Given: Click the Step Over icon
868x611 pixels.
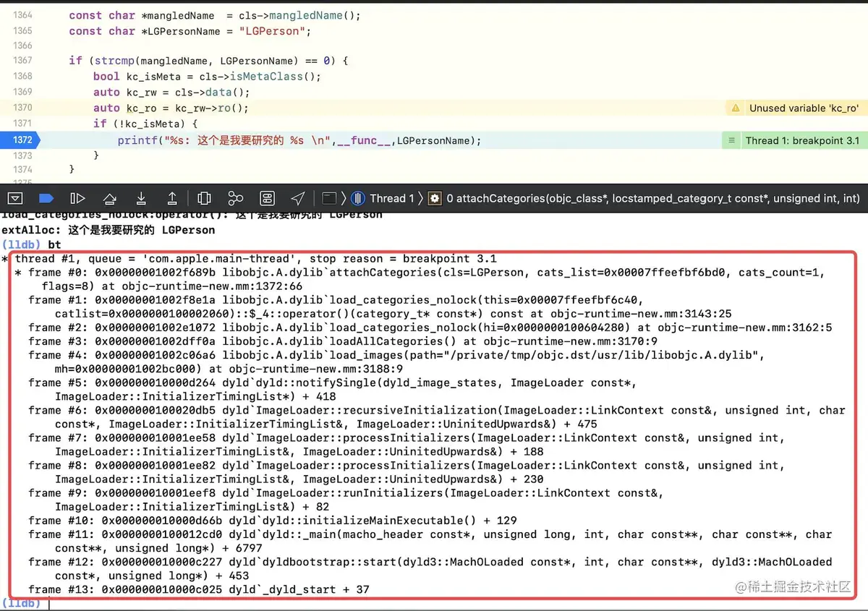Looking at the screenshot, I should pos(109,198).
